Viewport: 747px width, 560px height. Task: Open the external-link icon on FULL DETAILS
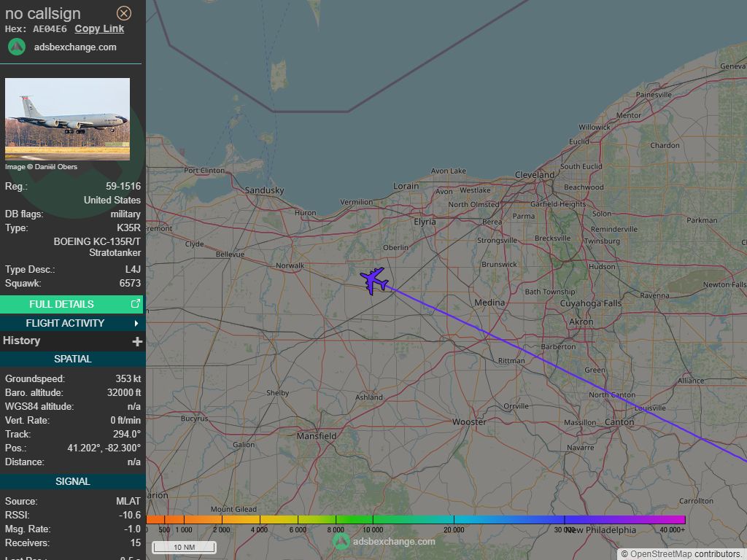pyautogui.click(x=134, y=304)
